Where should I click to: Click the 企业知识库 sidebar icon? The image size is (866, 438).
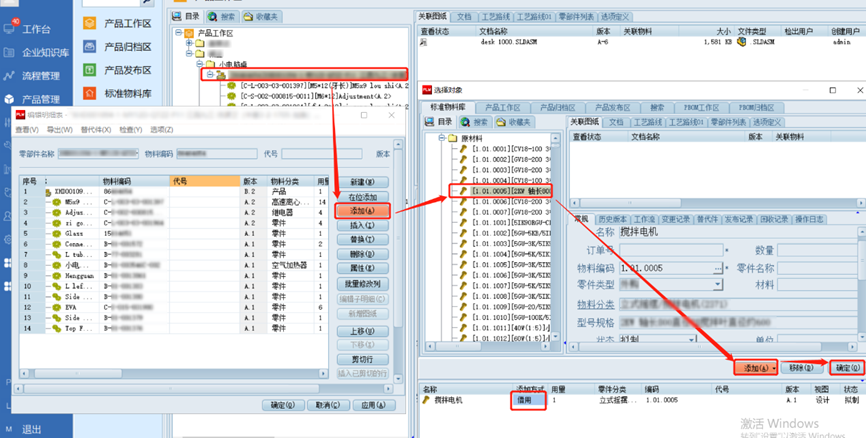[10, 51]
